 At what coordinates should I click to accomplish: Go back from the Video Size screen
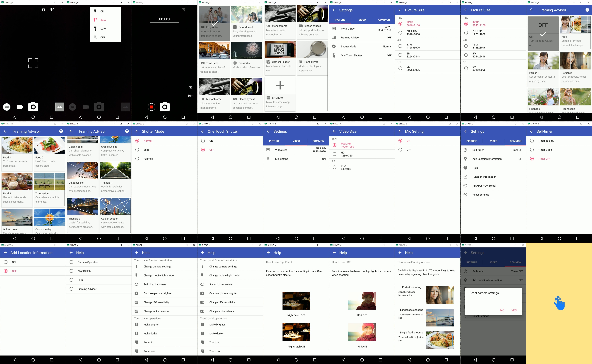(x=334, y=131)
